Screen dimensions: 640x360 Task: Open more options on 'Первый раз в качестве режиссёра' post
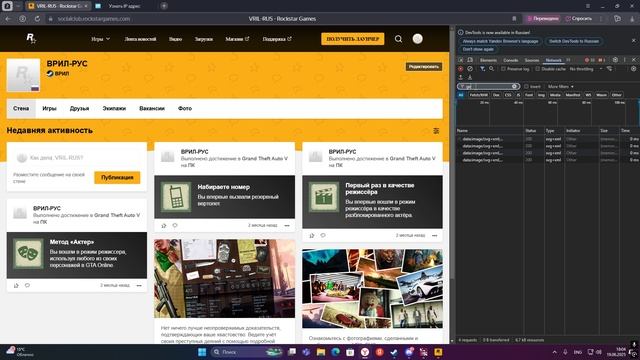435,236
